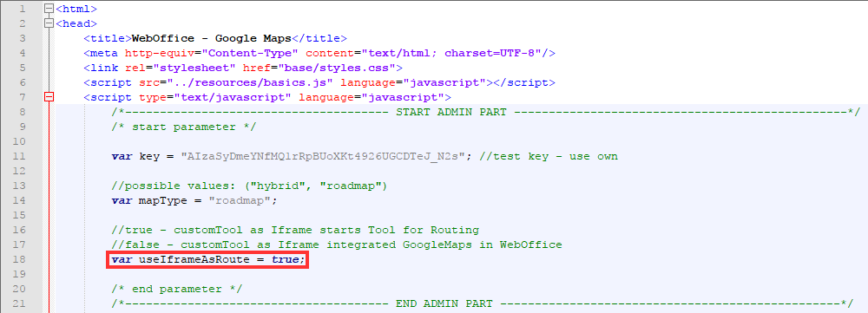Viewport: 868px width, 313px height.
Task: Click line number 1 in the margin
Action: coord(23,9)
